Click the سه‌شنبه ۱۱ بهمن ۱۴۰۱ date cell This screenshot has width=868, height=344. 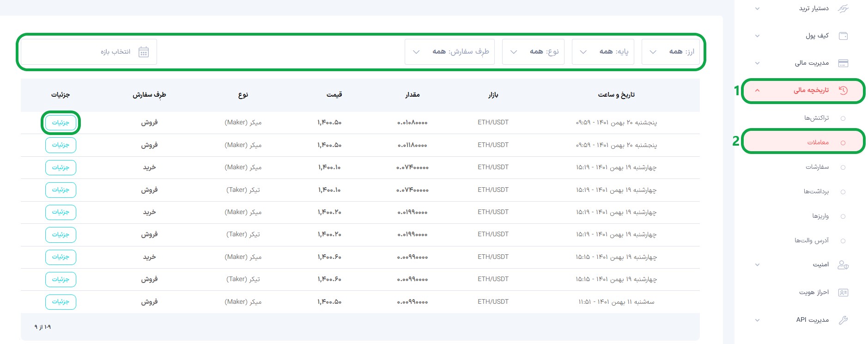(616, 302)
